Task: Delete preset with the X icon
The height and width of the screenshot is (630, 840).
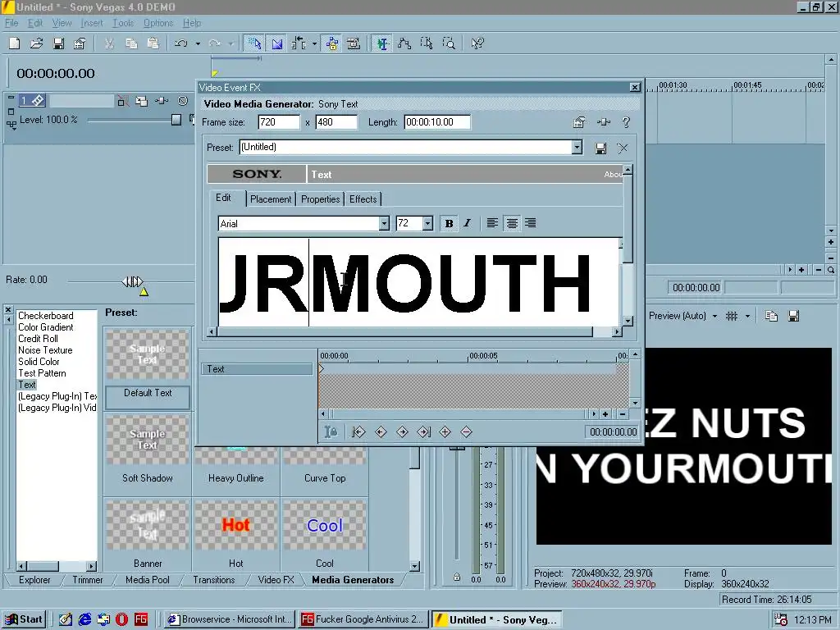Action: tap(623, 148)
